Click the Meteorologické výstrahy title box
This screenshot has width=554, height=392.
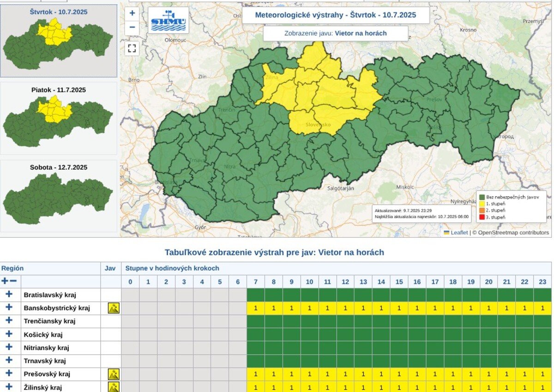click(336, 15)
